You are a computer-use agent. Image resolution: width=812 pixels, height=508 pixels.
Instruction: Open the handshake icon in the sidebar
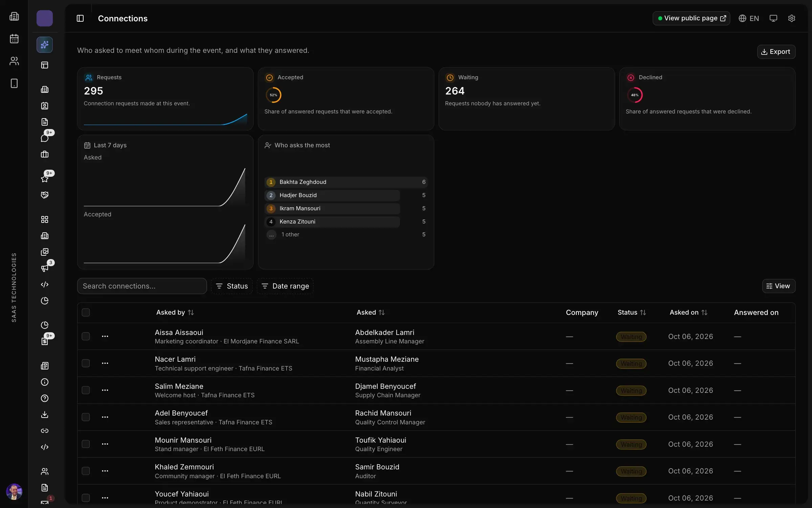tap(45, 195)
